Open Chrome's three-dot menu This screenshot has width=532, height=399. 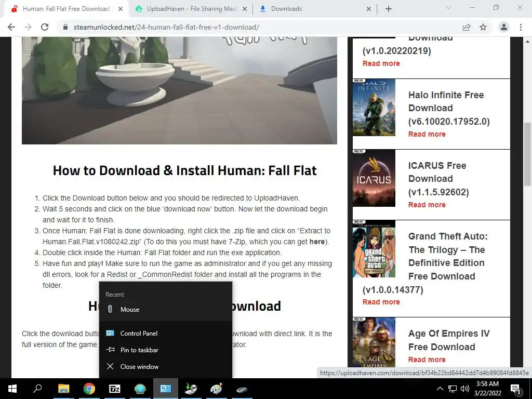[521, 27]
